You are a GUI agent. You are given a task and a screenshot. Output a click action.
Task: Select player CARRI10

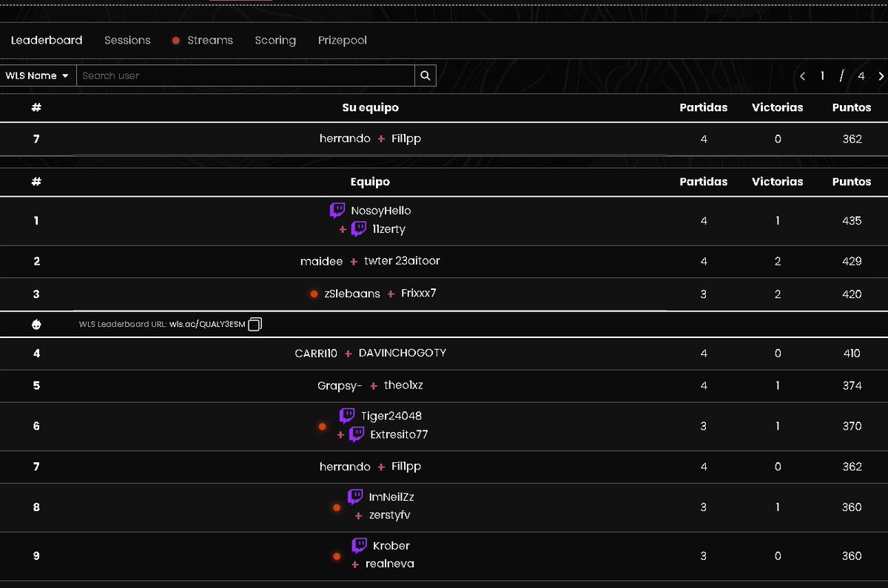[316, 353]
